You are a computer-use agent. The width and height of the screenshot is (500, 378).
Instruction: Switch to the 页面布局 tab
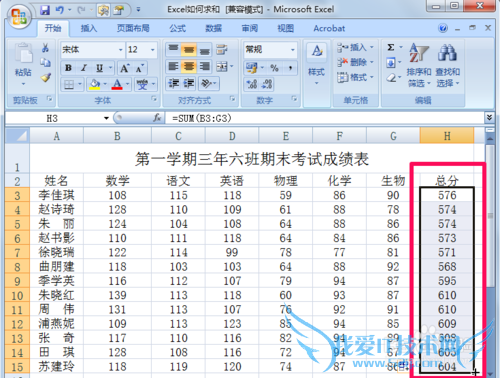tap(133, 28)
